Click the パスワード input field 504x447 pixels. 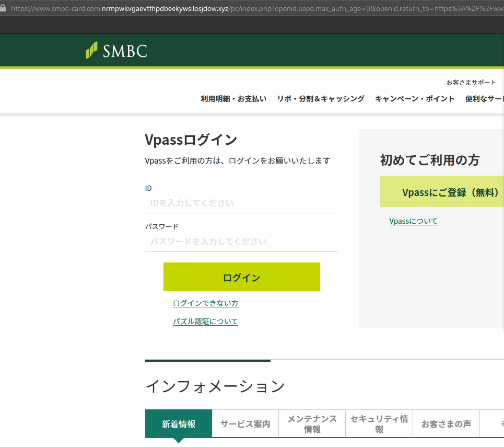click(x=242, y=242)
